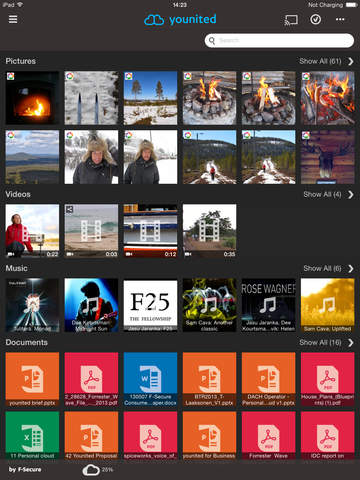
Task: Expand Pictures with Show All (61)
Action: point(326,61)
